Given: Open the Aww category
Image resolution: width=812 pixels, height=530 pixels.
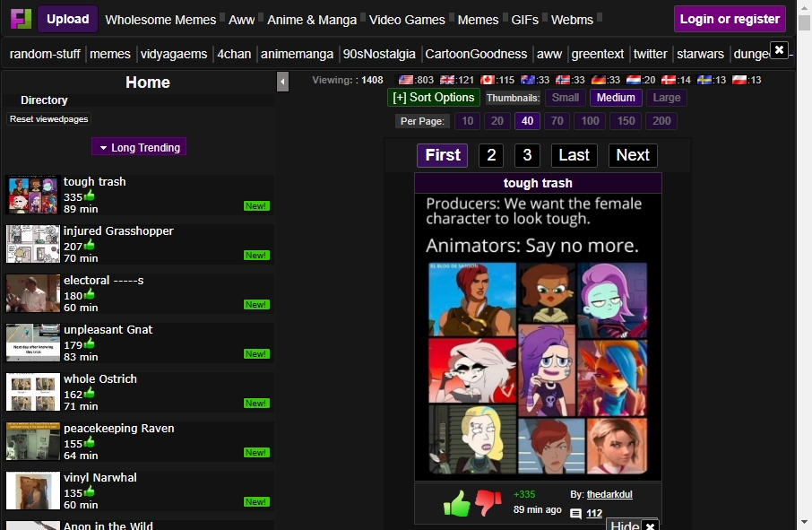Looking at the screenshot, I should pyautogui.click(x=241, y=20).
